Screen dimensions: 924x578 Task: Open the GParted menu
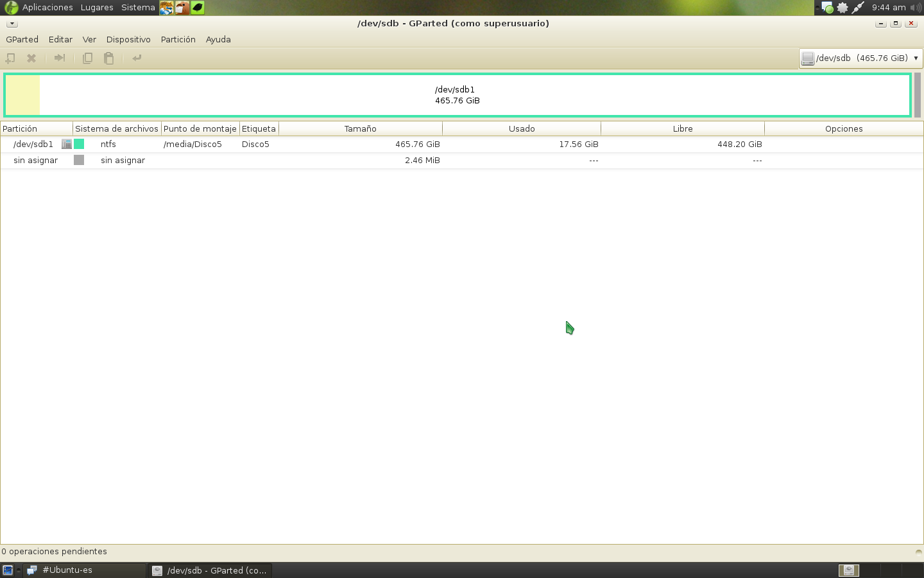pyautogui.click(x=22, y=39)
